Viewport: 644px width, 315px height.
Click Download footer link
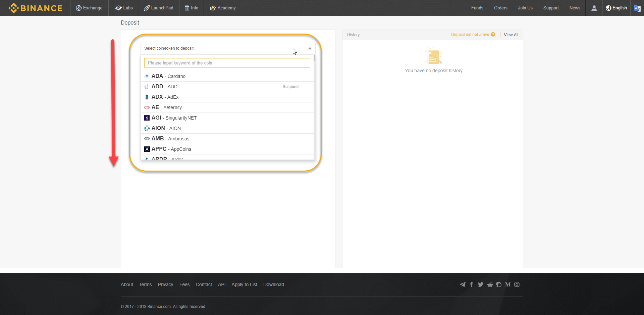[x=274, y=284]
